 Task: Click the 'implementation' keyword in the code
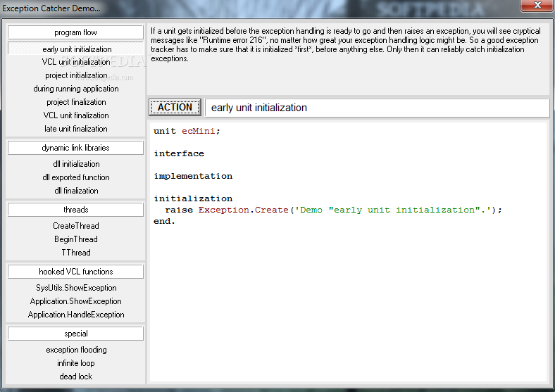pyautogui.click(x=193, y=176)
